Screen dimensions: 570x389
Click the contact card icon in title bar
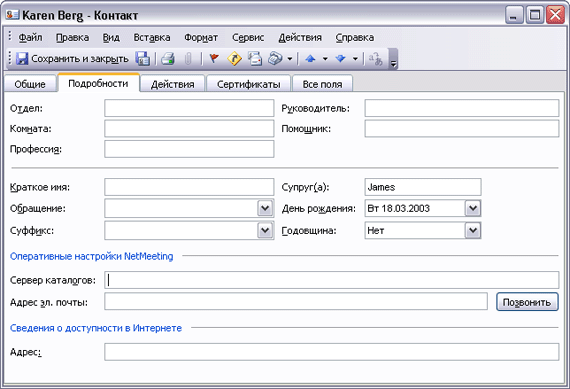12,15
